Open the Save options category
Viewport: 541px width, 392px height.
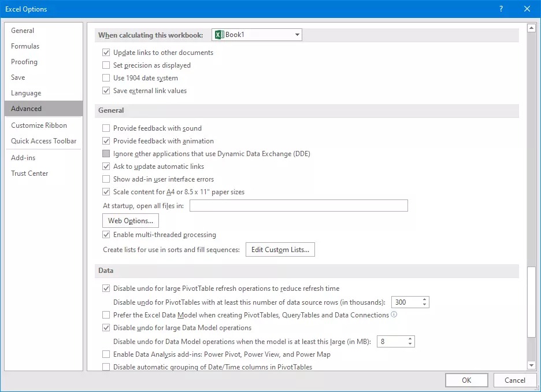(x=43, y=77)
